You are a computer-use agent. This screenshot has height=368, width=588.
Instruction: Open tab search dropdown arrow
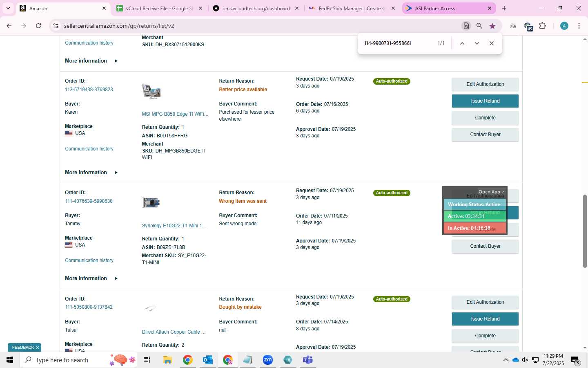pos(8,8)
